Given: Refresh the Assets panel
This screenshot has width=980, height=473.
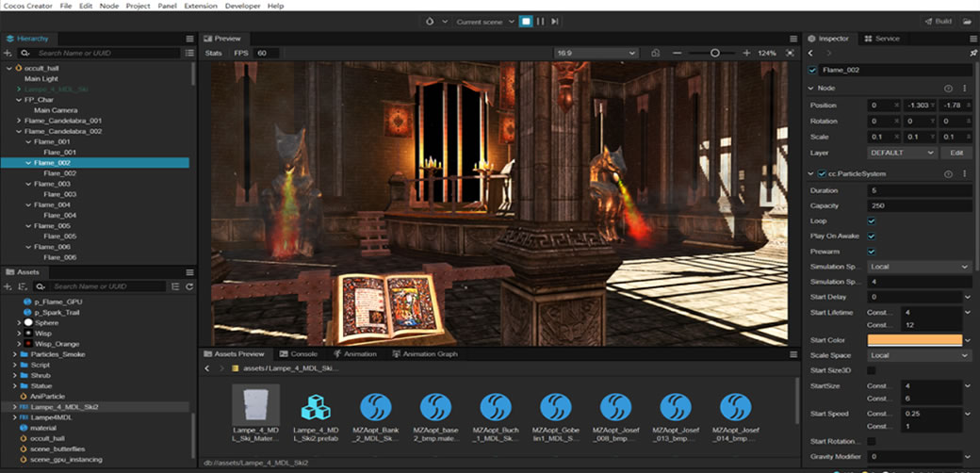Looking at the screenshot, I should (189, 286).
